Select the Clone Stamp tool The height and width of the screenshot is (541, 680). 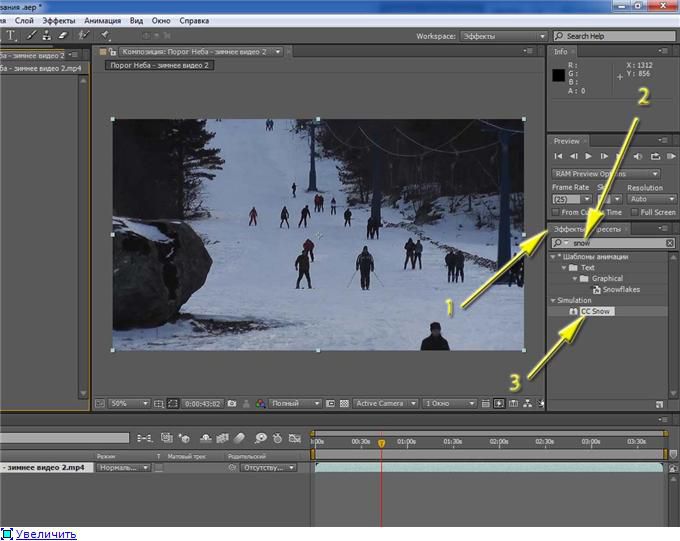(46, 36)
